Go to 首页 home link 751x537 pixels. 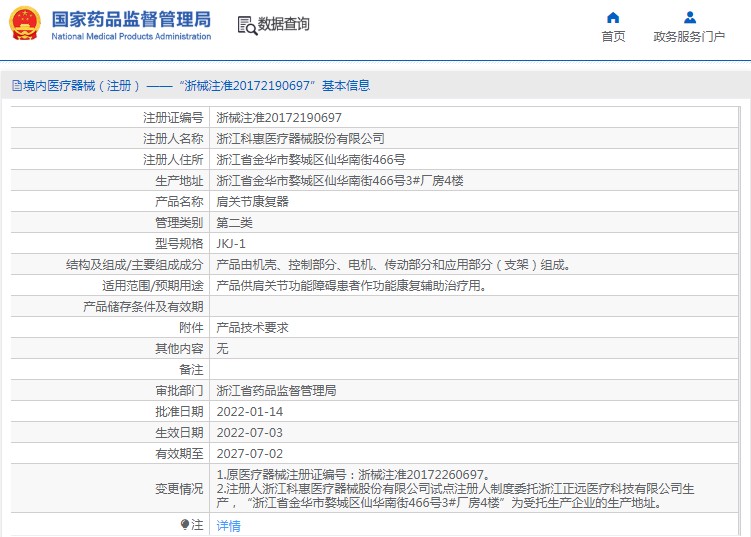pyautogui.click(x=614, y=36)
